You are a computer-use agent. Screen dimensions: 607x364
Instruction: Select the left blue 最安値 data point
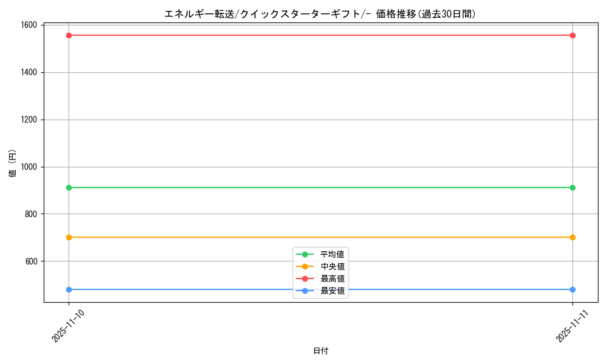[x=69, y=289]
